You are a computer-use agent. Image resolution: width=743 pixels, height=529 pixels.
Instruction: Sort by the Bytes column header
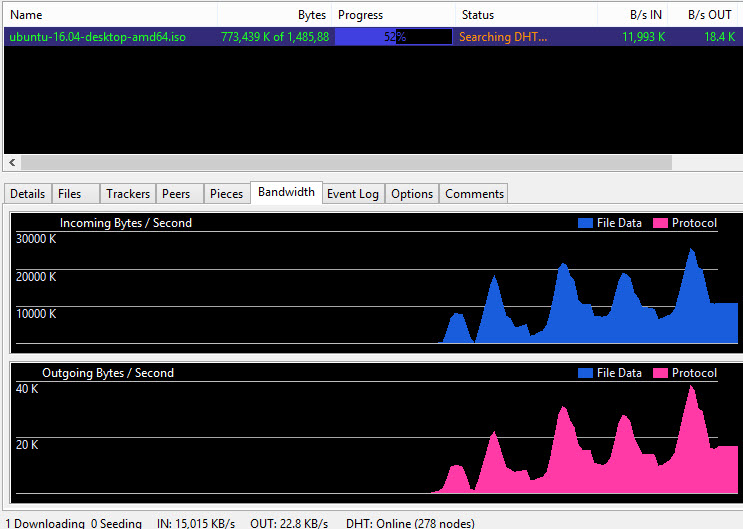274,15
